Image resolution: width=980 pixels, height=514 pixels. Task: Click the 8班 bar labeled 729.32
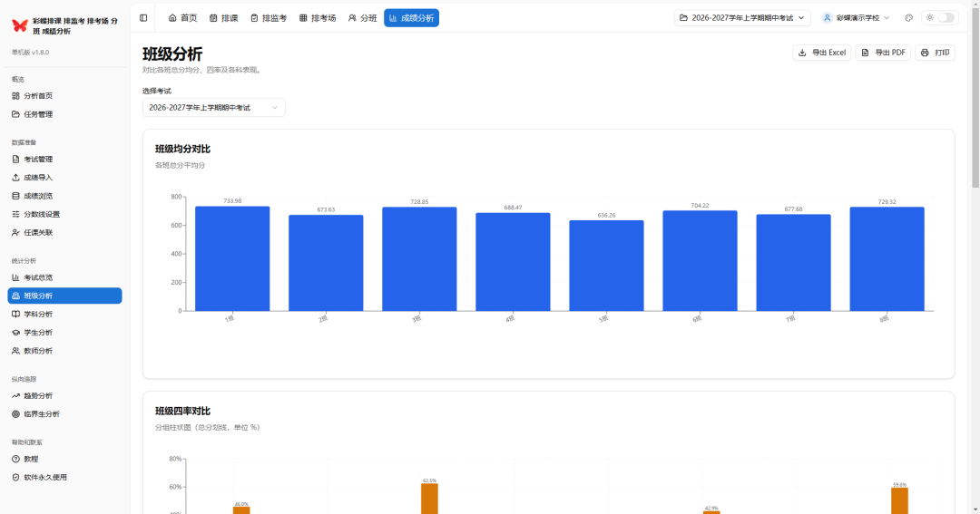point(887,259)
